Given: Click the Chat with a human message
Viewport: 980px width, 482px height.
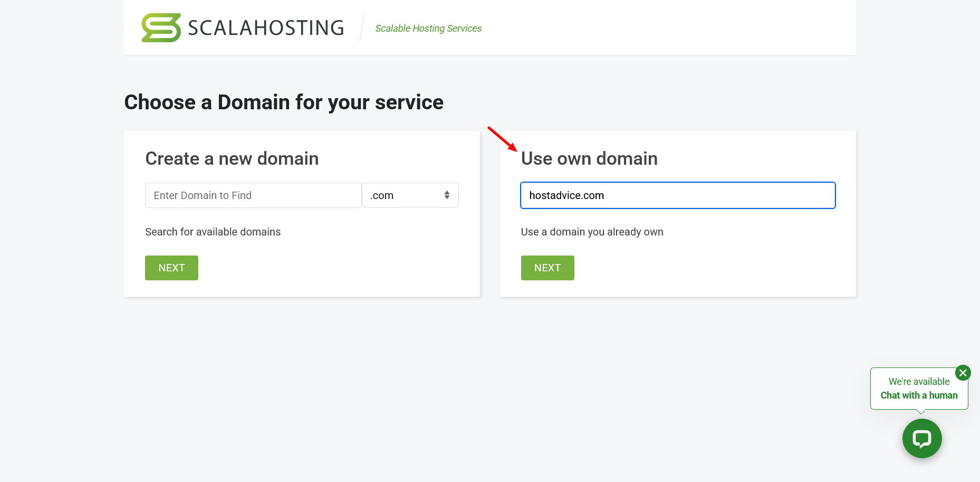Looking at the screenshot, I should click(x=919, y=395).
